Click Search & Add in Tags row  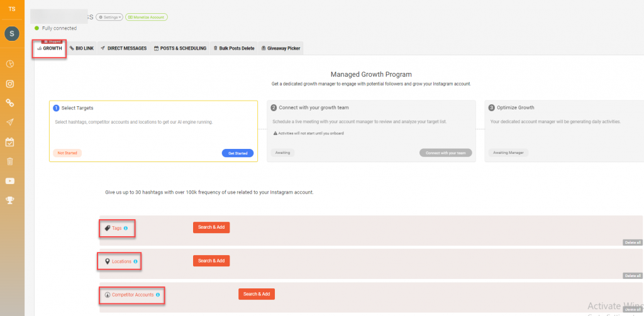(211, 227)
